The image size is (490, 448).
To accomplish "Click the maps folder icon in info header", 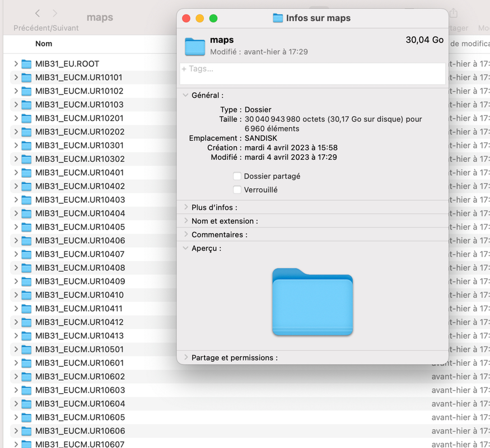I will coord(195,46).
